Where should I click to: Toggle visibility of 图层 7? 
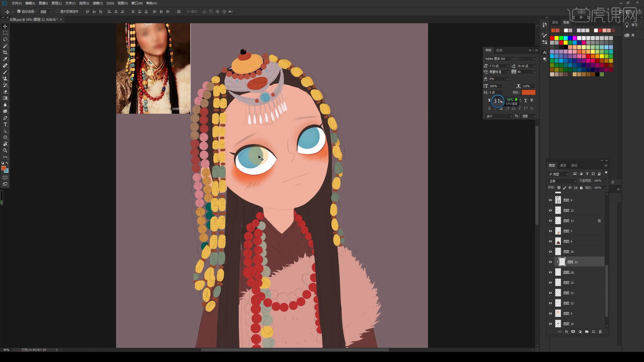550,231
